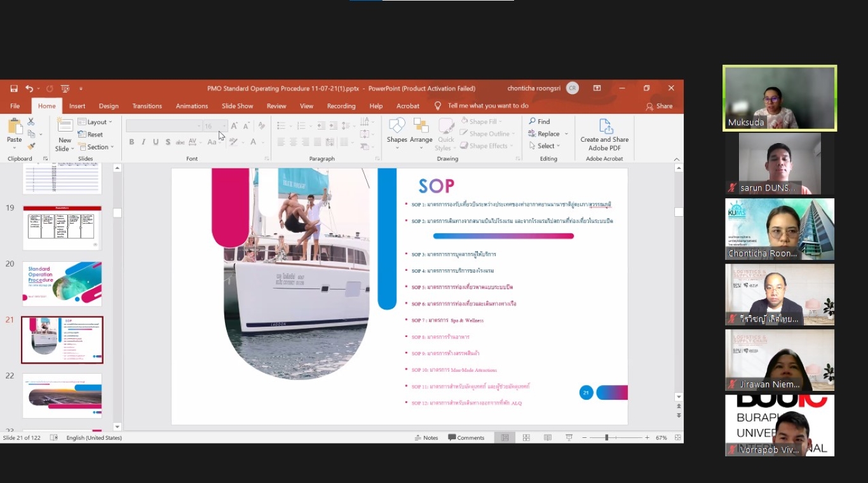868x483 pixels.
Task: Switch to Reading View
Action: [548, 437]
